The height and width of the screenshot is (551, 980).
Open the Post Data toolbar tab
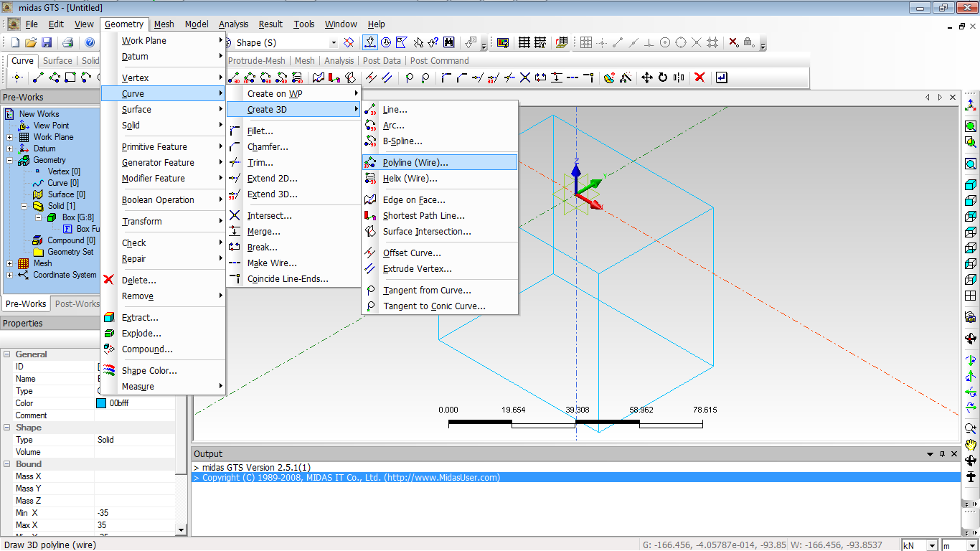pos(382,61)
